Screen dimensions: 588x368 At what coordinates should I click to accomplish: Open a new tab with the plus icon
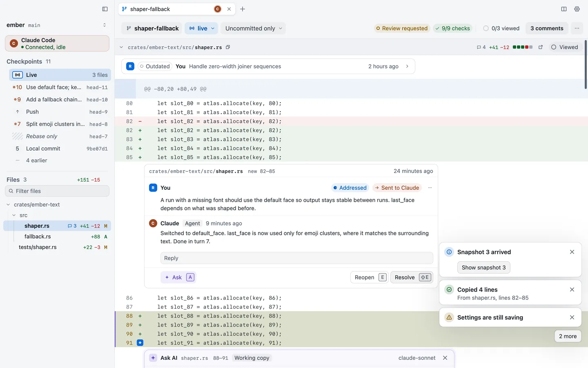click(243, 9)
